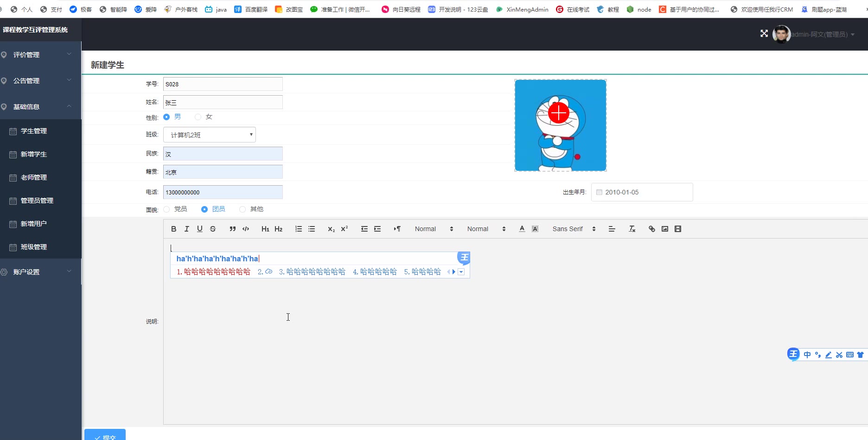Screen dimensions: 868x440
Task: Toggle right-to-left text direction
Action: click(x=397, y=229)
